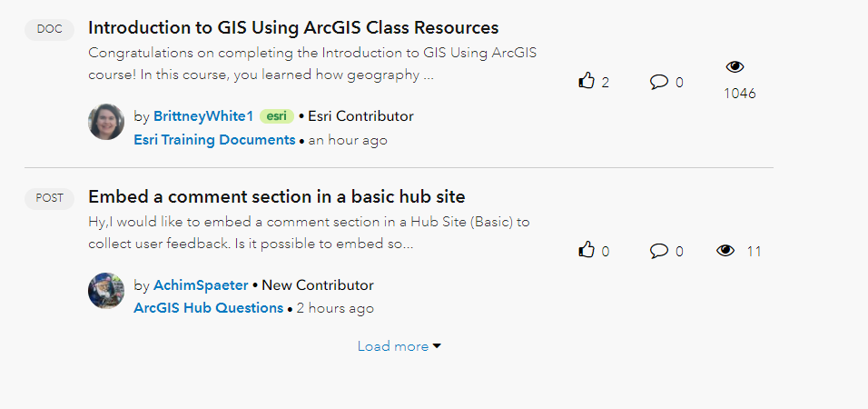This screenshot has height=409, width=868.
Task: Click the eye views icon above 1046
Action: [735, 66]
